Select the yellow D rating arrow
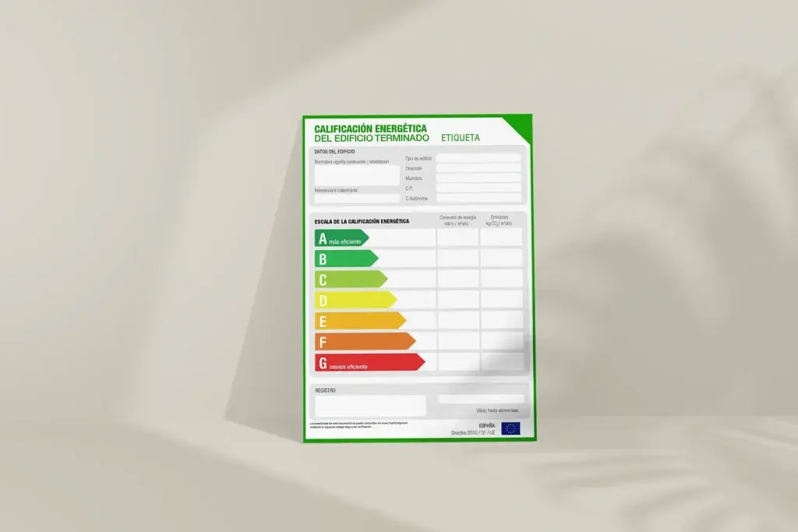Viewport: 798px width, 532px height. click(355, 300)
